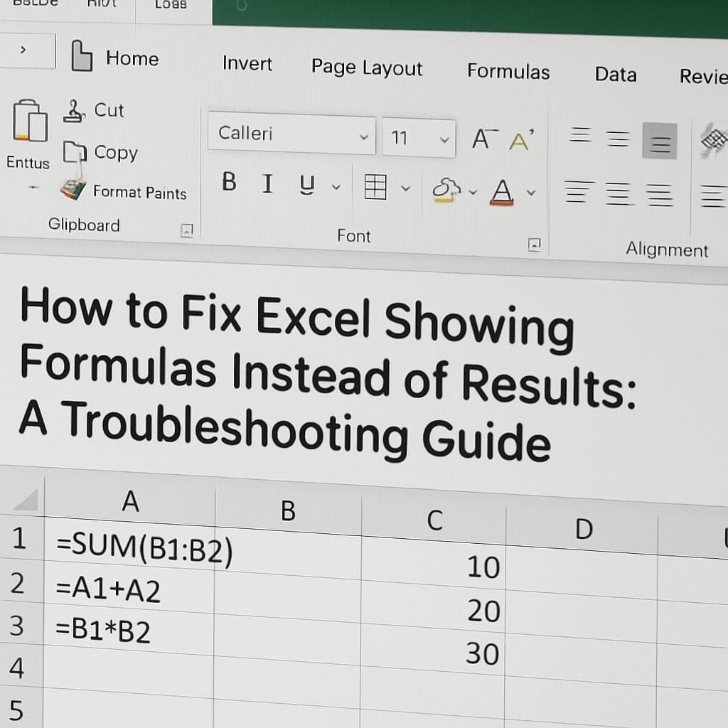Toggle bold formatting

[228, 183]
